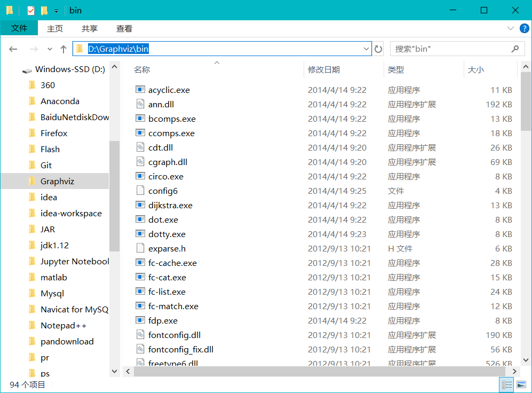Open the address bar history dropdown

tap(366, 49)
